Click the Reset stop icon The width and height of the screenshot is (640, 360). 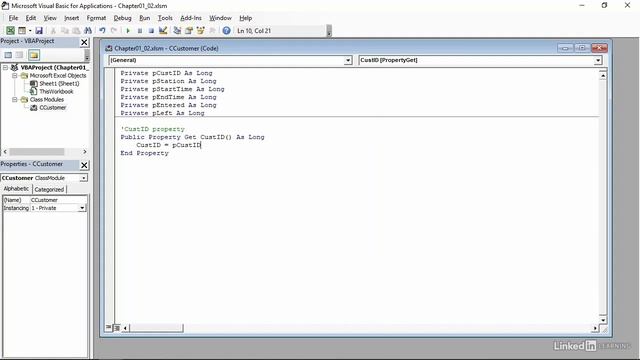tap(151, 31)
